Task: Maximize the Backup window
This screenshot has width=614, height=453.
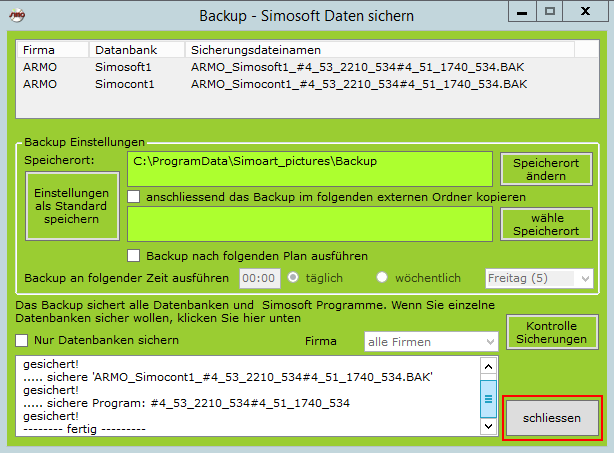Action: tap(549, 11)
